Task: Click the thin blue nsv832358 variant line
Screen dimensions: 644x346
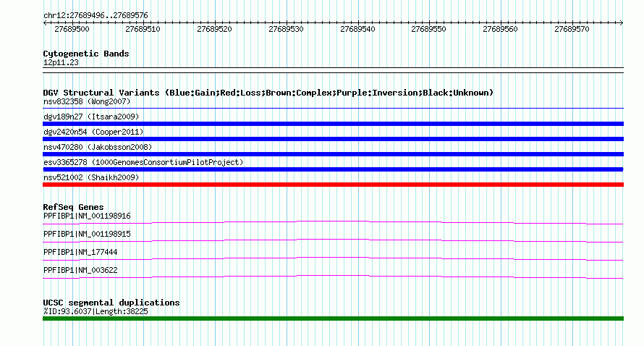Action: [333, 109]
